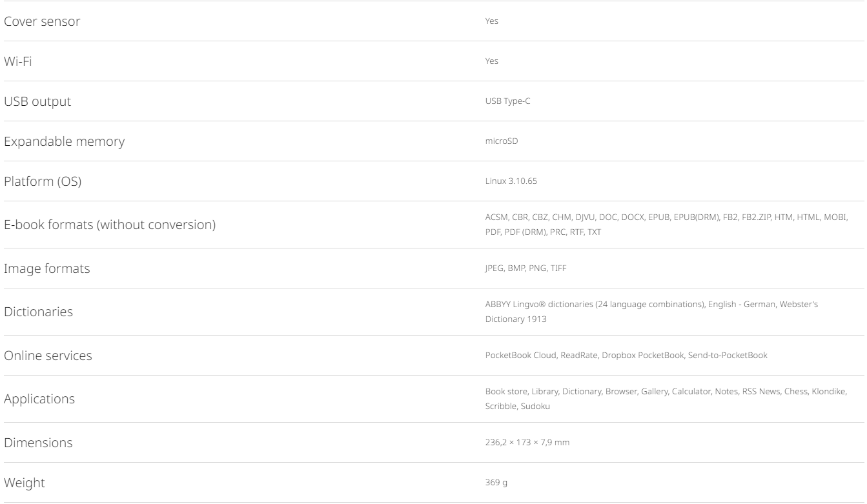Image resolution: width=867 pixels, height=504 pixels.
Task: Select the Linux 3.10.65 value
Action: [x=511, y=181]
